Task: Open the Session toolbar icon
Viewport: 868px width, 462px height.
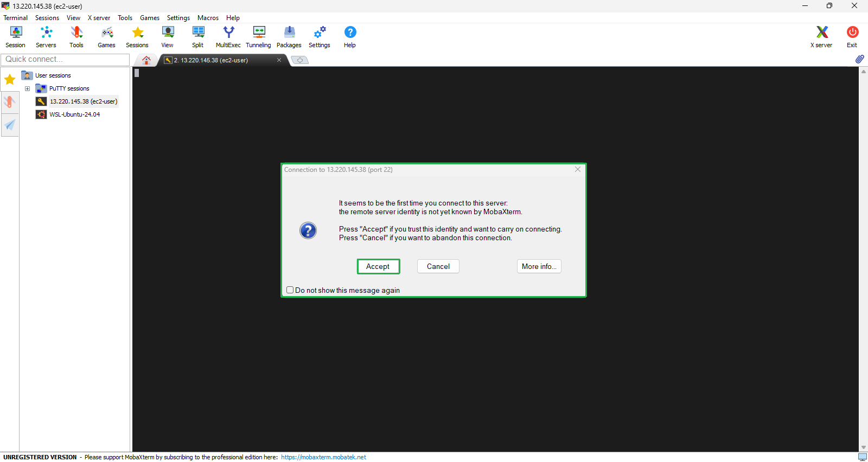Action: [16, 37]
